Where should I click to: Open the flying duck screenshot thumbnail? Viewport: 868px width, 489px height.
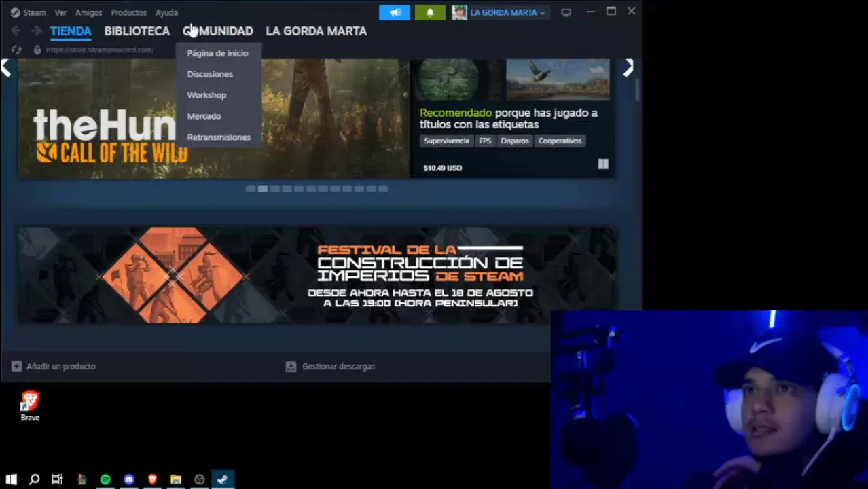(x=558, y=79)
